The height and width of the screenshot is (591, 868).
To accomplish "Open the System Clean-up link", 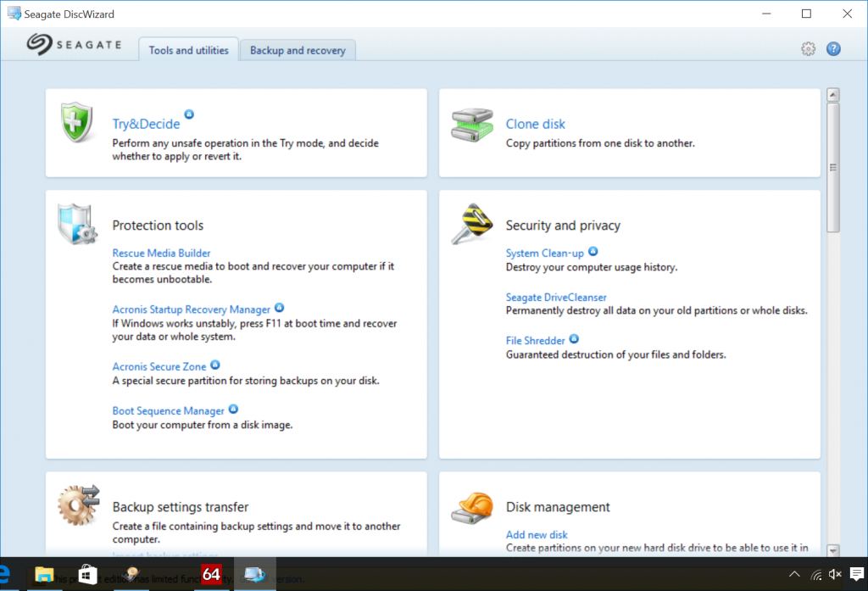I will [545, 254].
